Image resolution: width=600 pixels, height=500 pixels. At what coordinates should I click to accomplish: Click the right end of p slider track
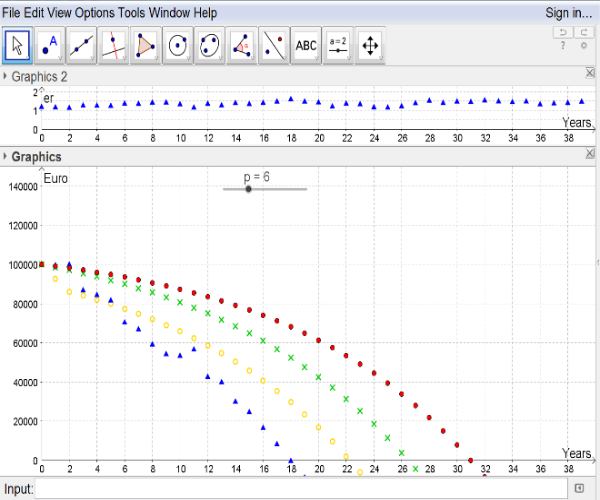pyautogui.click(x=305, y=189)
